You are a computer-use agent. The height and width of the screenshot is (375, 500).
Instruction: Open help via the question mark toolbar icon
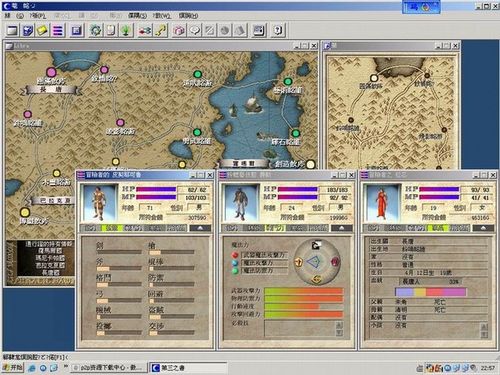(x=278, y=31)
